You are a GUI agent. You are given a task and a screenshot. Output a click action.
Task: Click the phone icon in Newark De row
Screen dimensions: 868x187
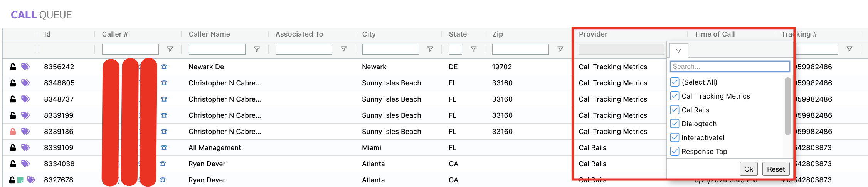164,67
